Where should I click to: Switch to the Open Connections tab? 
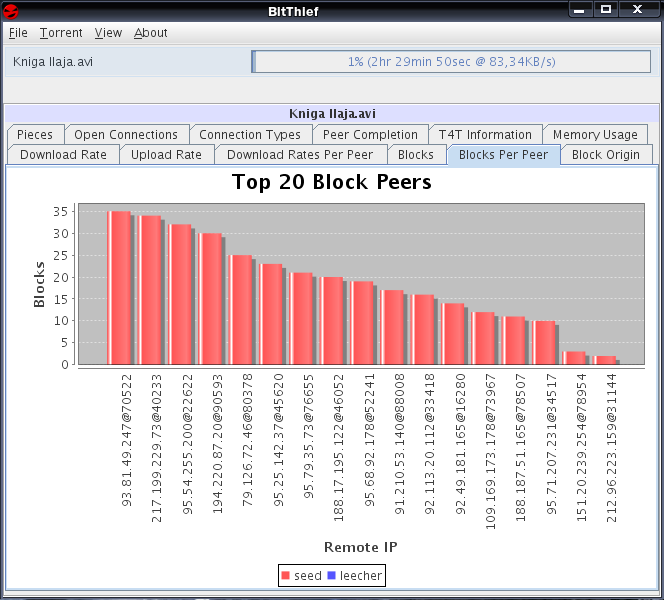coord(126,135)
